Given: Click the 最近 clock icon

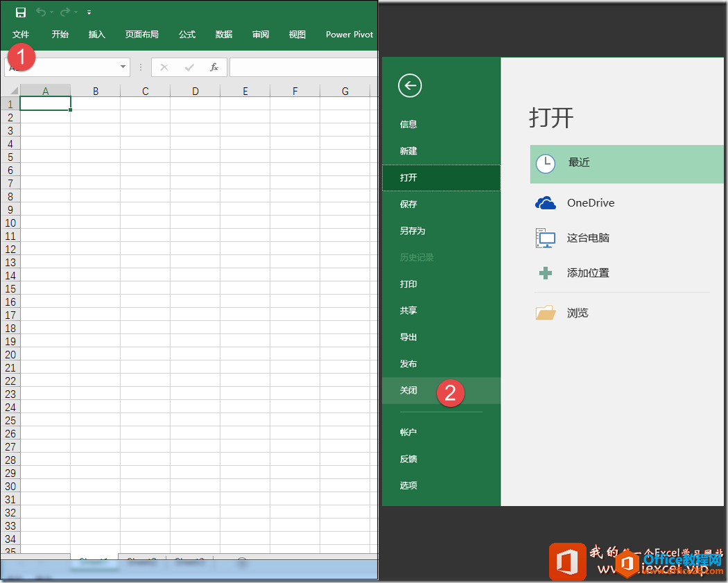Looking at the screenshot, I should point(545,164).
